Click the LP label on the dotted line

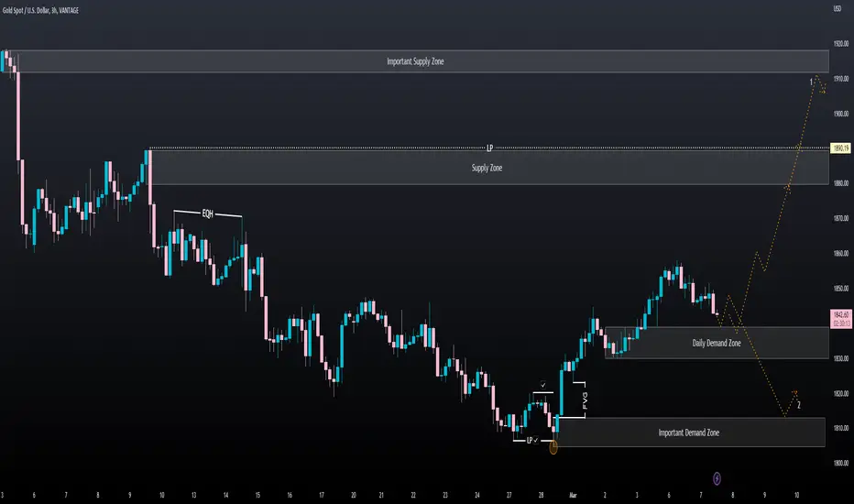click(x=489, y=148)
